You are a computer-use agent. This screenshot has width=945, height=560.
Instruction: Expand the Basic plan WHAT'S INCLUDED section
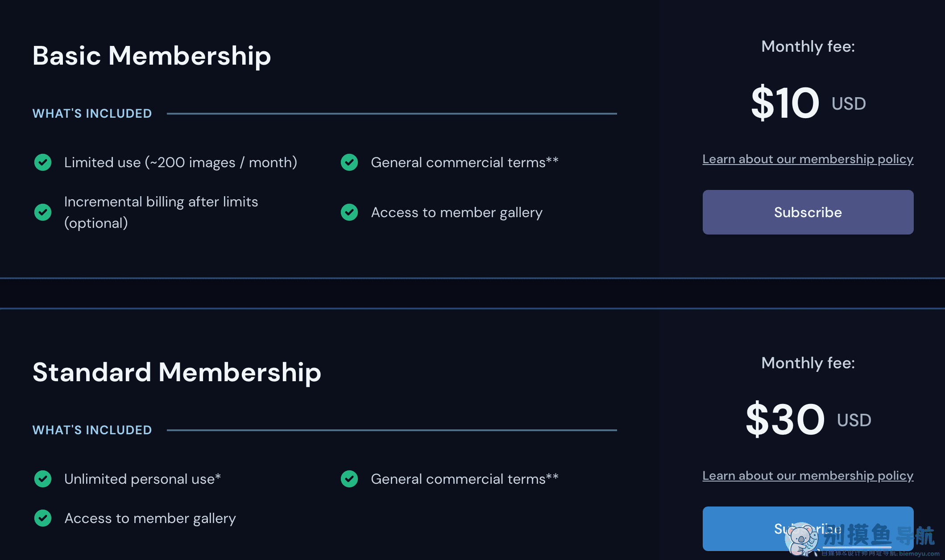93,113
